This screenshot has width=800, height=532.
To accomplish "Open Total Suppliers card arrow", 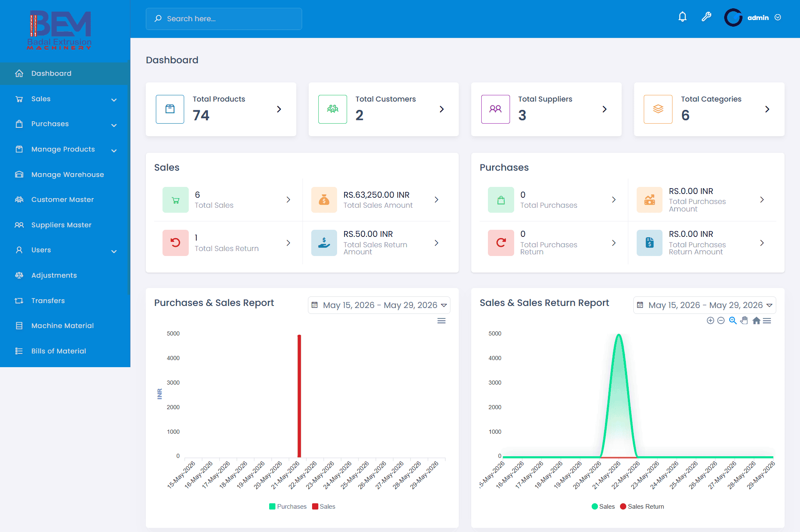I will tap(605, 109).
